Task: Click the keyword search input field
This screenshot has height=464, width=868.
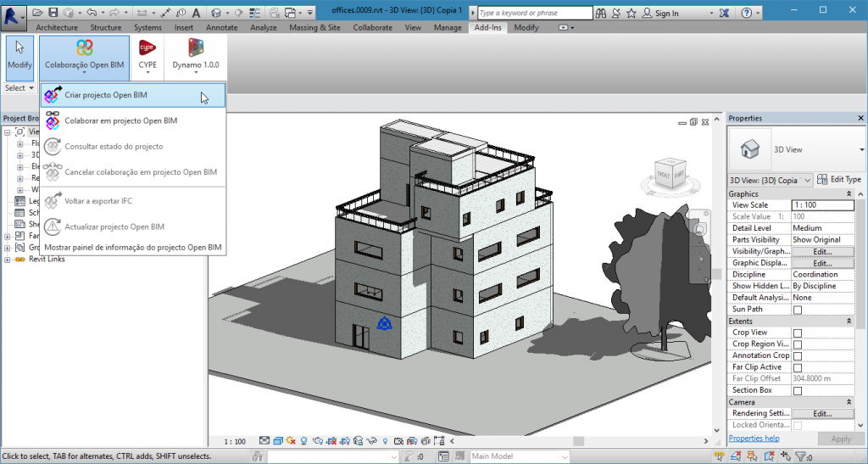Action: (x=534, y=14)
